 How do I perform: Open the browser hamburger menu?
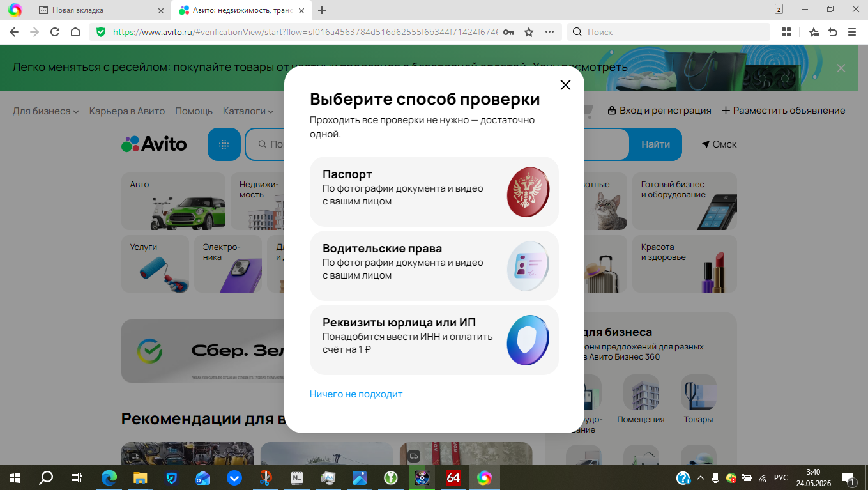point(852,32)
